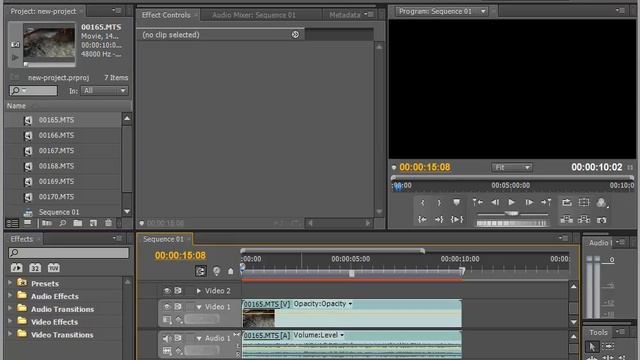Go to next edit point in Program monitor
The image size is (640, 360).
pyautogui.click(x=546, y=202)
